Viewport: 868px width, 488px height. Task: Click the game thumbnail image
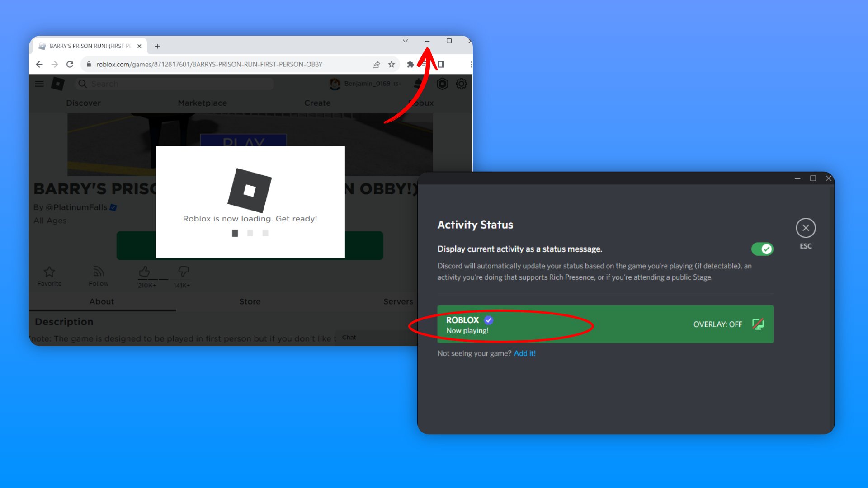pos(250,130)
